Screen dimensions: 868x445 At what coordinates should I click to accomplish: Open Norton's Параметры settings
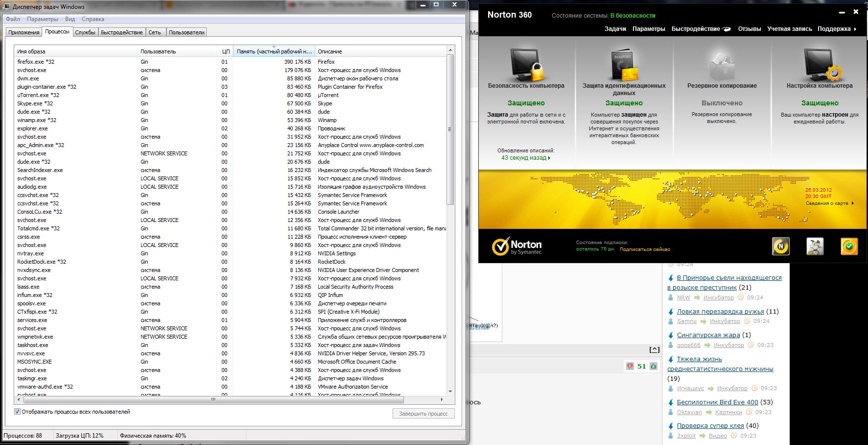[x=649, y=29]
